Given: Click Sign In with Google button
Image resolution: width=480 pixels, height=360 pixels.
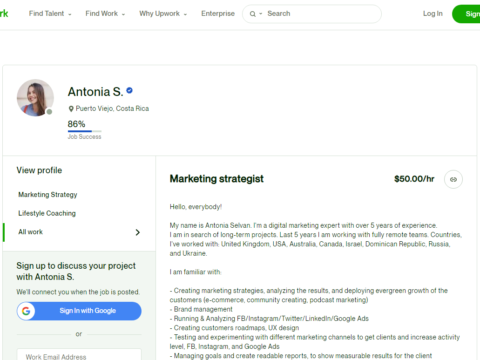Looking at the screenshot, I should [x=79, y=311].
